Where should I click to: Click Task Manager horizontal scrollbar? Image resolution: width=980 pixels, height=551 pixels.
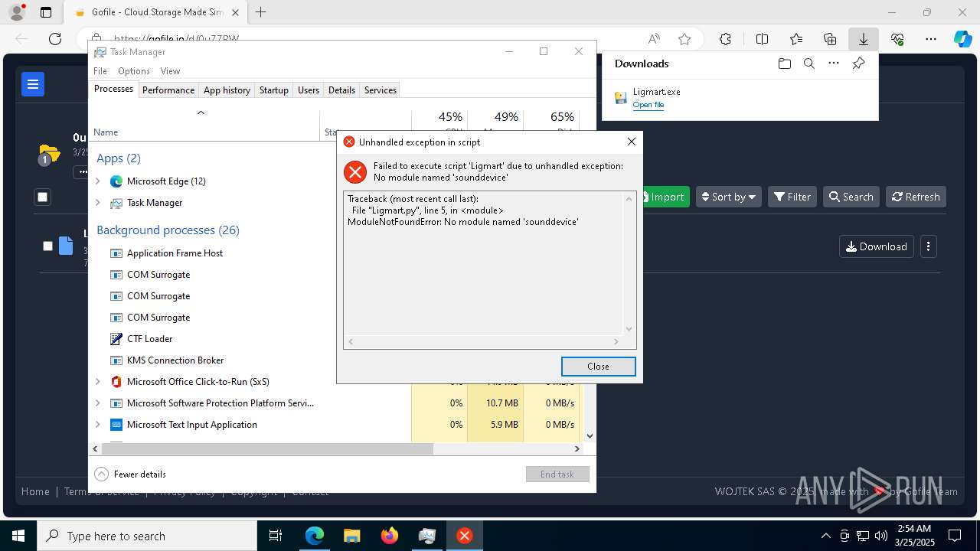coord(266,449)
